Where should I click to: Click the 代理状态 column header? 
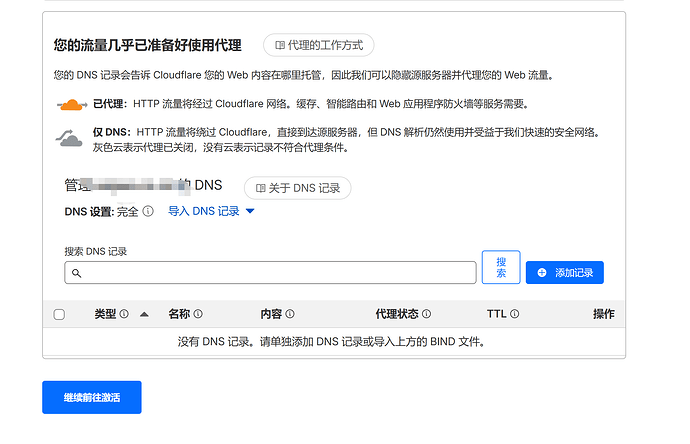397,314
